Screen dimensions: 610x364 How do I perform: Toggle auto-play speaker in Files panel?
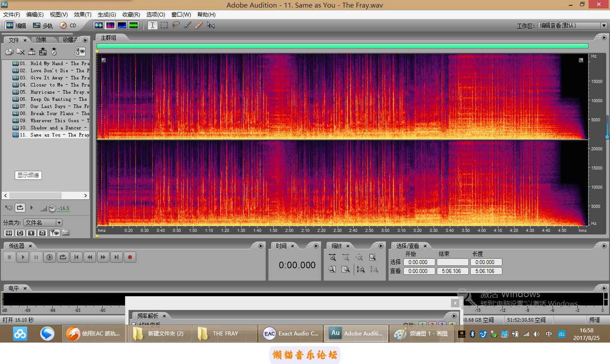click(9, 208)
